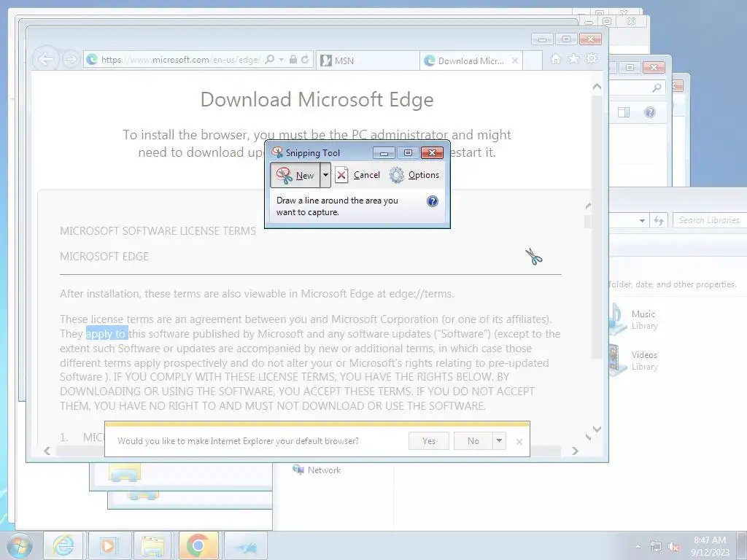The image size is (747, 560).
Task: Click the Snipping Tool taskbar button
Action: 246,545
